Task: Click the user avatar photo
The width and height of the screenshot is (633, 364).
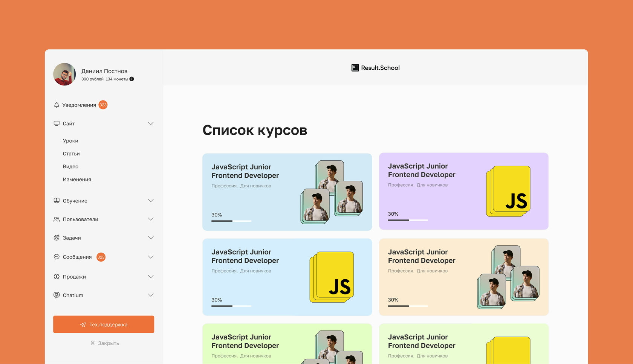Action: pos(64,74)
